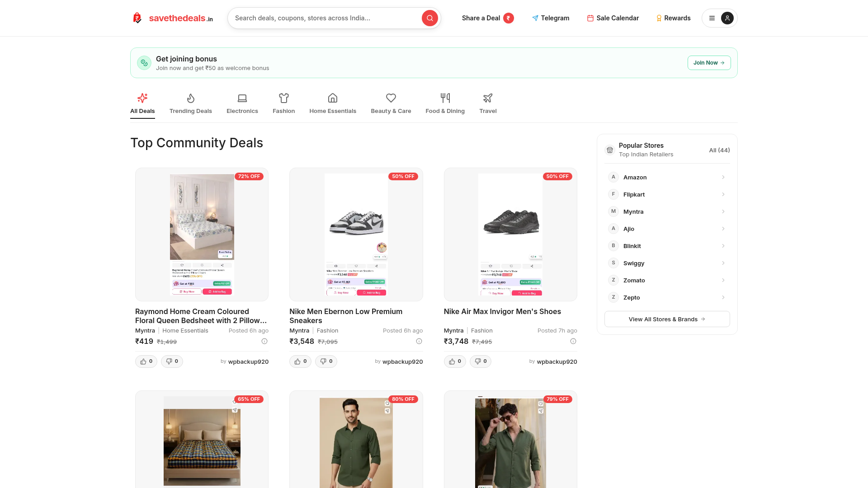Expand Zomato store chevron
The height and width of the screenshot is (488, 868).
coord(723,280)
